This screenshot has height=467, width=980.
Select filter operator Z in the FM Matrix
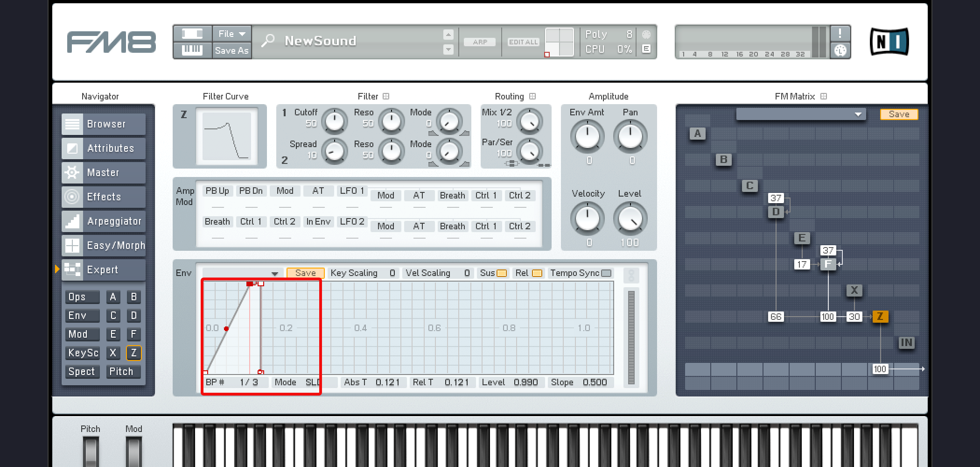[x=880, y=317]
